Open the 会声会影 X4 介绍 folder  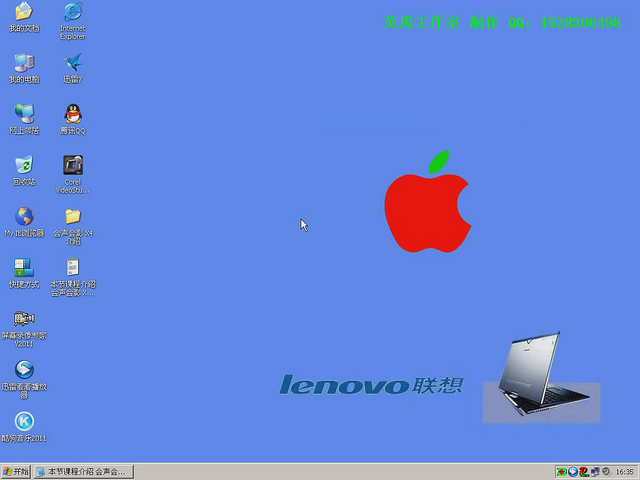pyautogui.click(x=73, y=226)
